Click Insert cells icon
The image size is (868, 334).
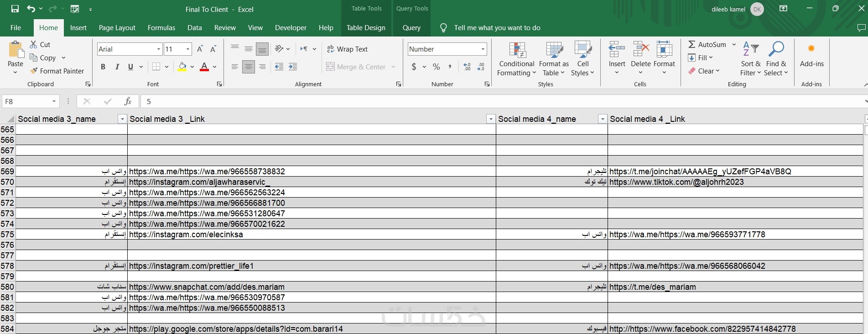click(617, 49)
